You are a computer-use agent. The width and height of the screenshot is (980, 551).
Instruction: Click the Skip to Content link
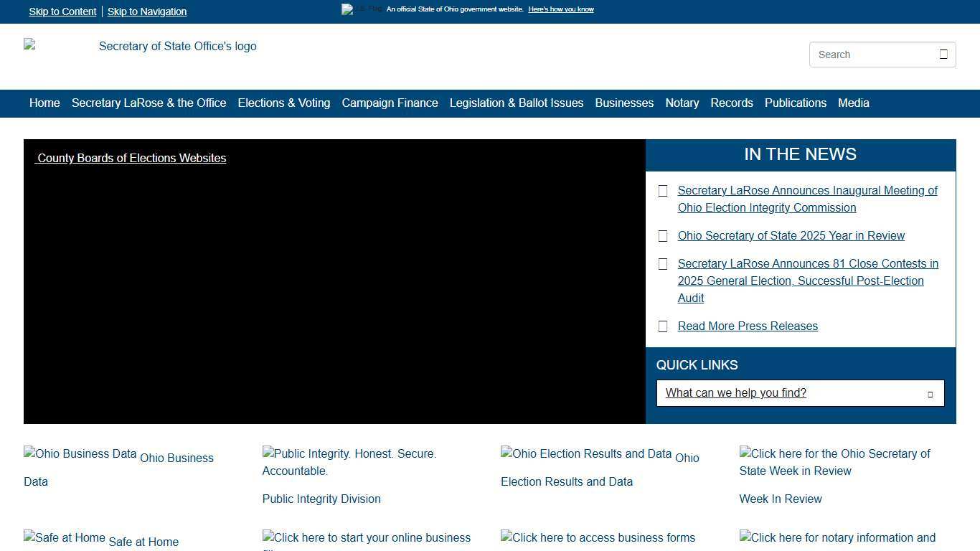[62, 11]
